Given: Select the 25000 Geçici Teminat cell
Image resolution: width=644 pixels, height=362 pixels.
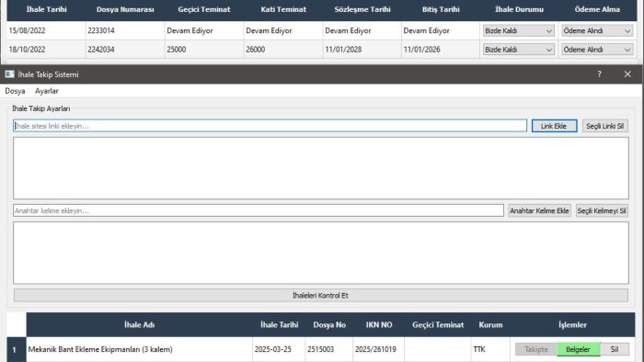Looking at the screenshot, I should tap(204, 50).
